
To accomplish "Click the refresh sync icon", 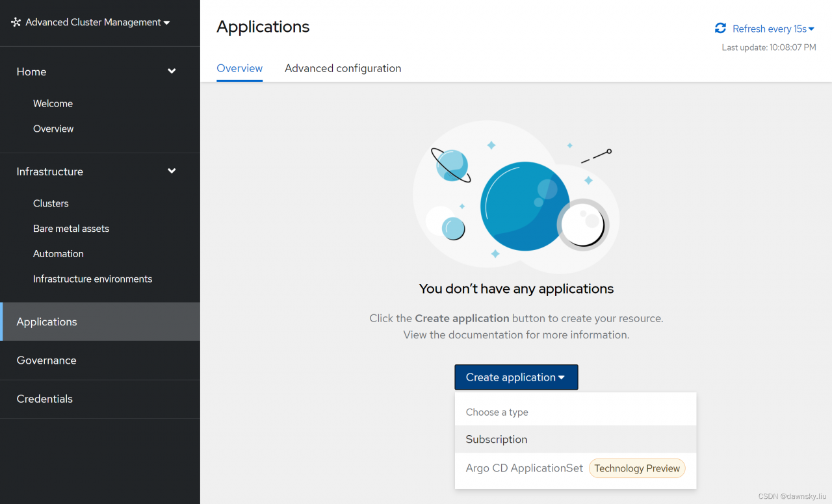I will (720, 29).
